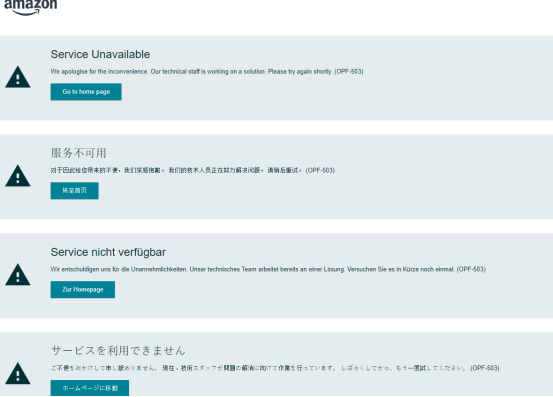The width and height of the screenshot is (553, 397).
Task: Click the warning triangle beside Service Unavailable
Action: (x=18, y=77)
